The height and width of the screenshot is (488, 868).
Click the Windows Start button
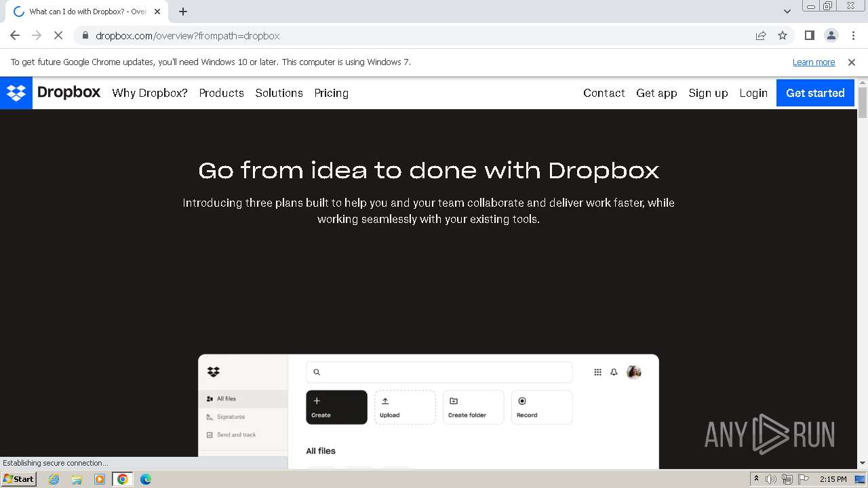click(x=19, y=479)
